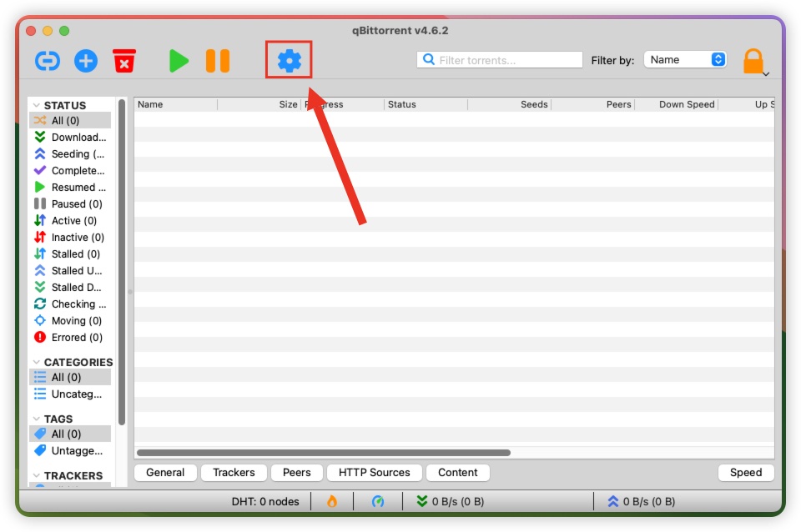Click the orange lock UI icon
The height and width of the screenshot is (532, 801).
(x=753, y=61)
